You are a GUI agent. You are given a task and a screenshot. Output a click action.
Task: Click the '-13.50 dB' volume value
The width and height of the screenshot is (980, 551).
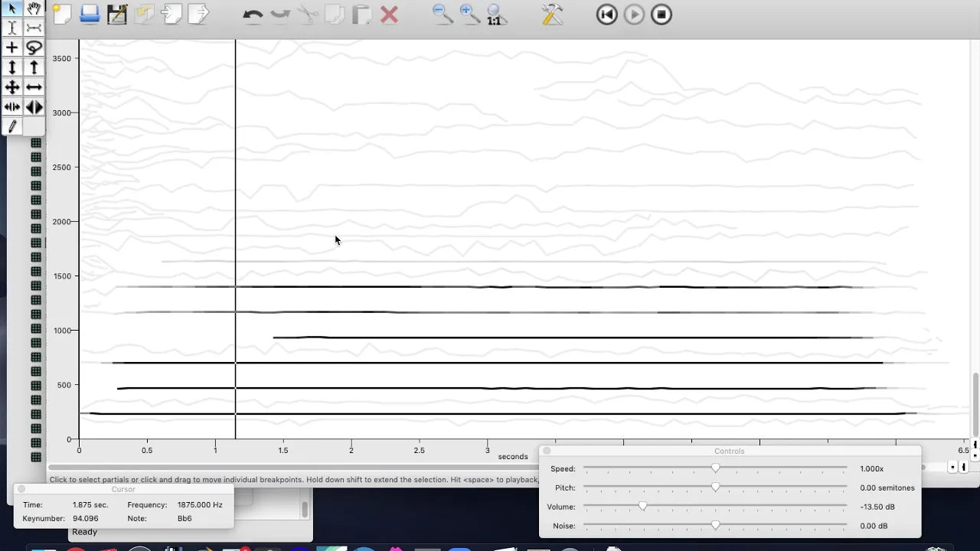click(877, 507)
